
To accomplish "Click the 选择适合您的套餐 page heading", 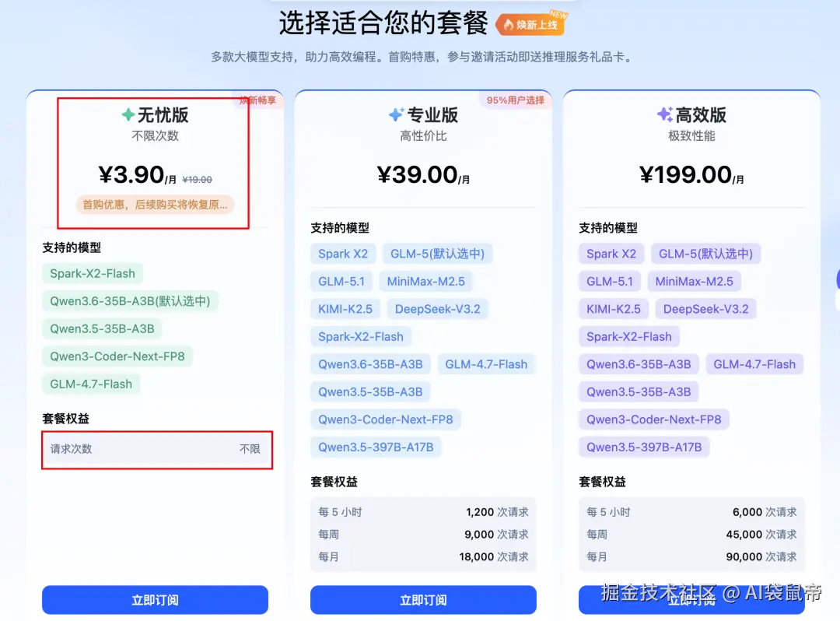I will 383,23.
